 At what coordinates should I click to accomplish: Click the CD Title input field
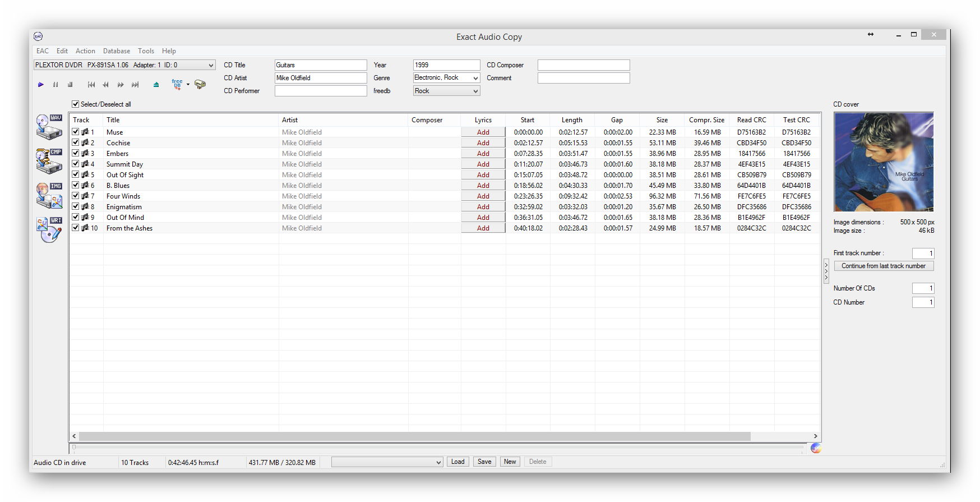(320, 65)
